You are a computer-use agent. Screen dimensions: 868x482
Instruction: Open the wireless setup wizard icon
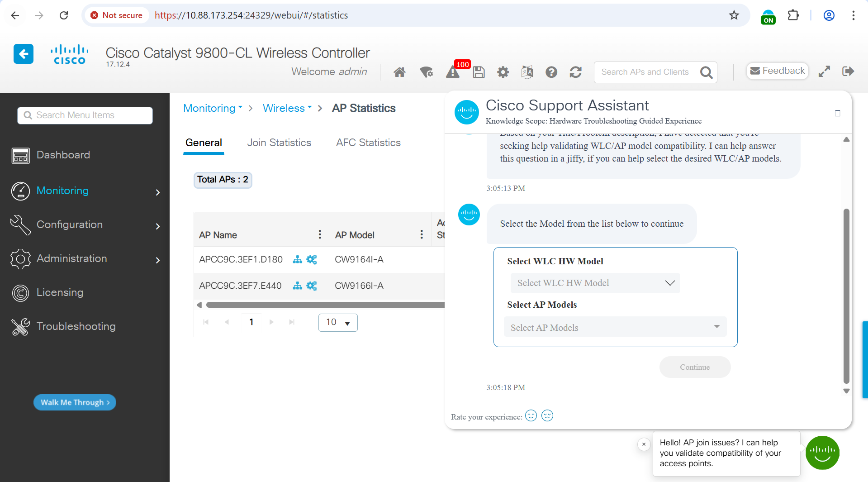(x=426, y=72)
